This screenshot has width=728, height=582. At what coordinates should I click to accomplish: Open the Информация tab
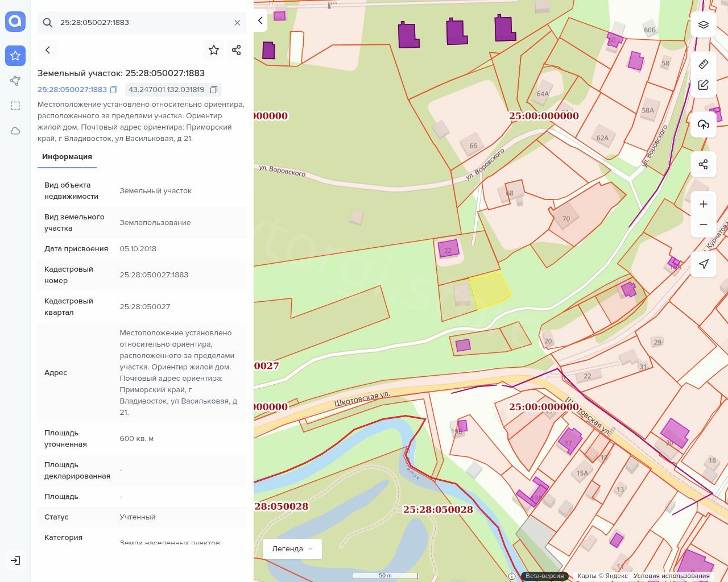pos(67,157)
